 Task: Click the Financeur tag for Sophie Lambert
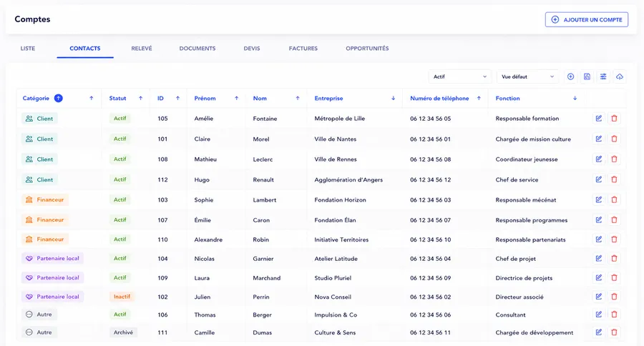(45, 200)
